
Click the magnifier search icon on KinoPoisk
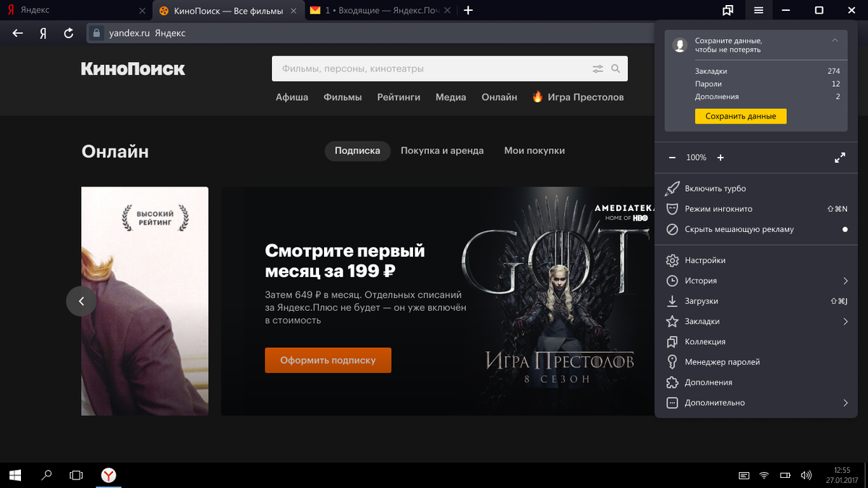pos(616,69)
